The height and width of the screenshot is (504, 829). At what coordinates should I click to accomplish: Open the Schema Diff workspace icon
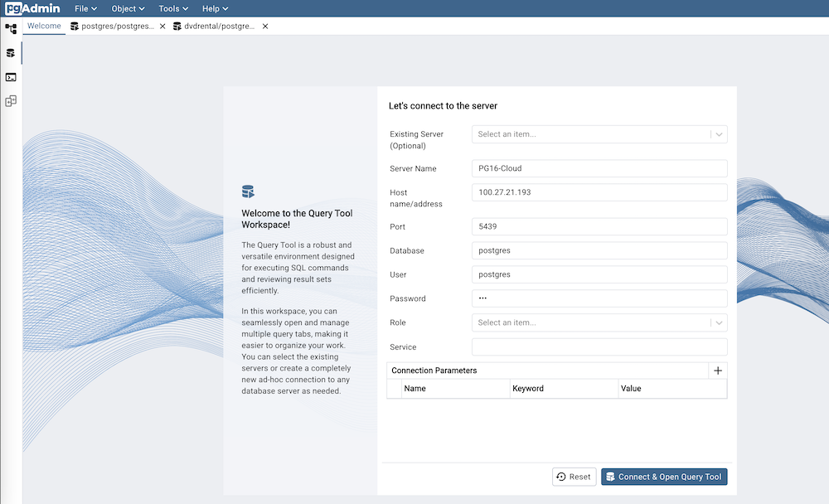[11, 101]
